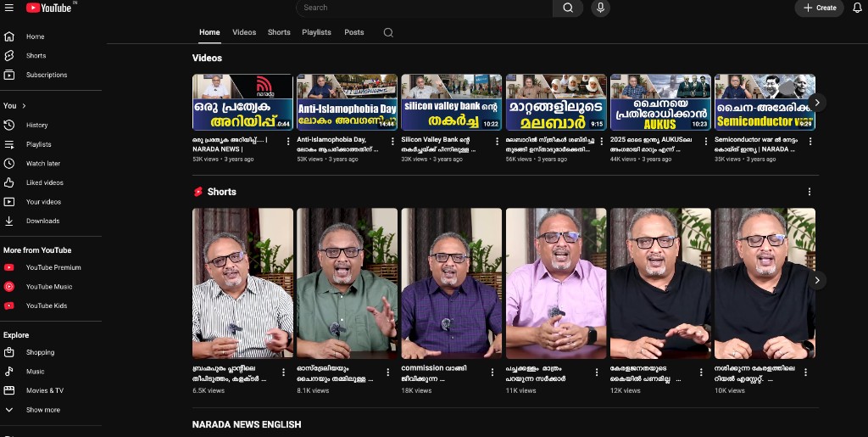Click the search magnifier button
The height and width of the screenshot is (437, 868).
(x=568, y=8)
